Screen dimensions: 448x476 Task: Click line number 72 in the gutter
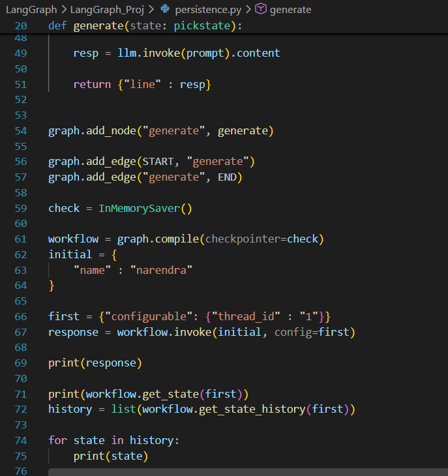point(21,409)
